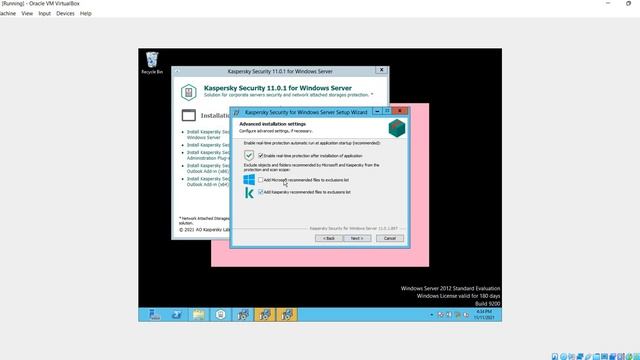This screenshot has width=640, height=360.
Task: Open File Explorer from the guest taskbar
Action: tap(199, 315)
